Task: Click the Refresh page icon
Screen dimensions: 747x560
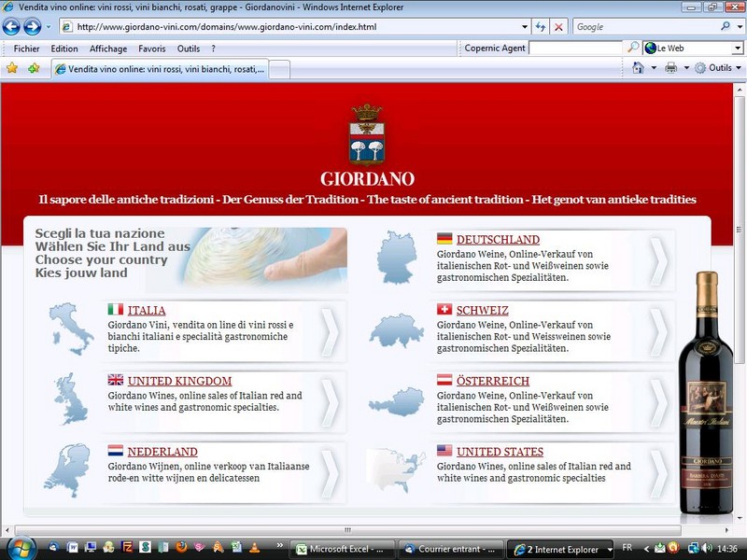Action: click(x=541, y=27)
